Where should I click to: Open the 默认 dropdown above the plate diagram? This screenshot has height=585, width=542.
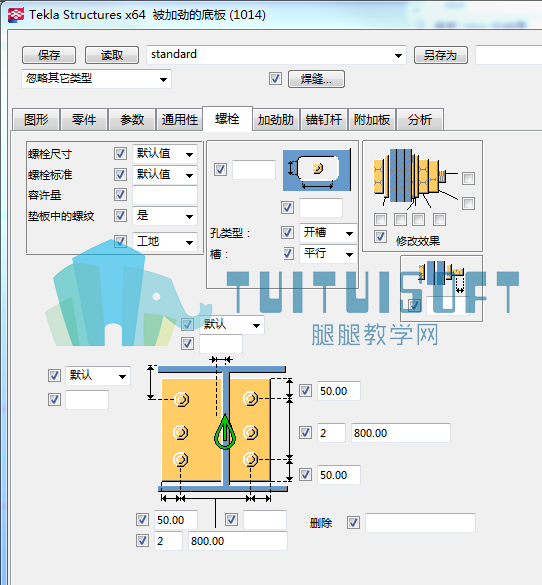[232, 325]
